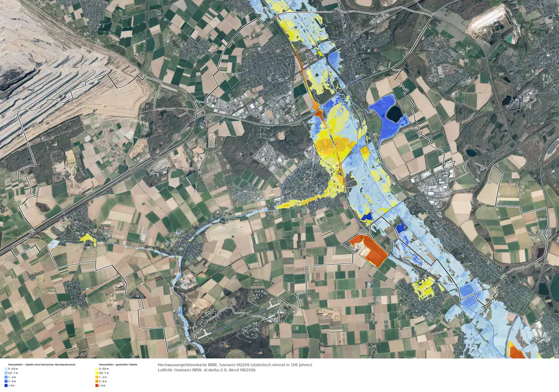The image size is (559, 392).
Task: Click the blue 0,5 - 1 m legend swatch
Action: tap(6, 373)
